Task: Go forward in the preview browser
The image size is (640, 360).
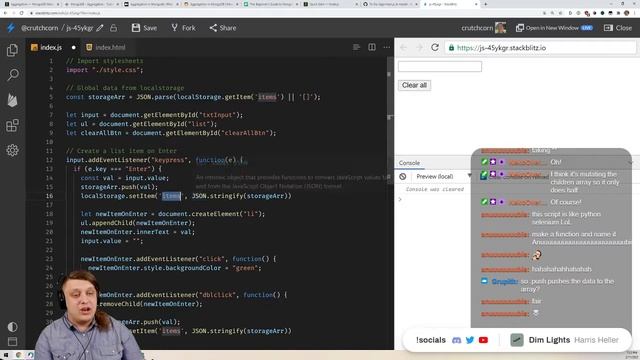Action: point(419,48)
